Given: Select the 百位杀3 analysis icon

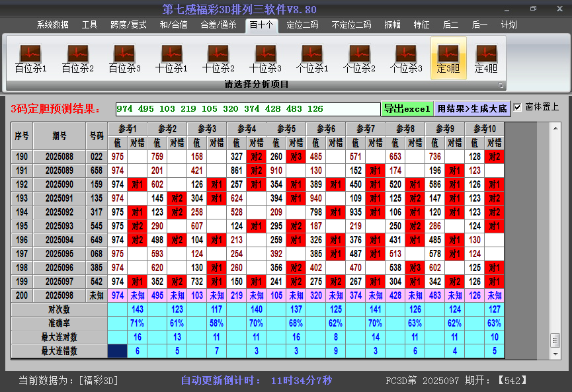Looking at the screenshot, I should [124, 58].
